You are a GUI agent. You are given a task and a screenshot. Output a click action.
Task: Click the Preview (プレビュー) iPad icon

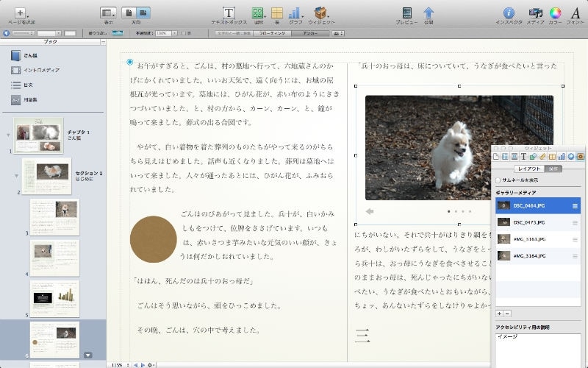click(406, 13)
